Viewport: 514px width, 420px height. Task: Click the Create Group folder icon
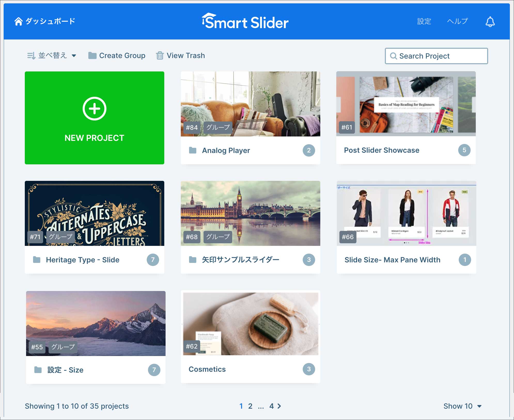pyautogui.click(x=92, y=55)
